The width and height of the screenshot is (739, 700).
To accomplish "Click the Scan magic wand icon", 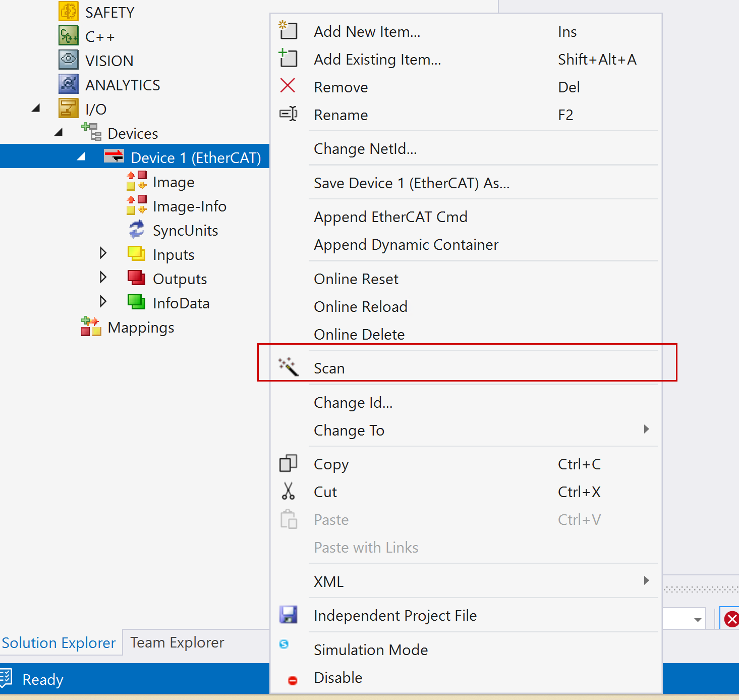I will tap(289, 367).
